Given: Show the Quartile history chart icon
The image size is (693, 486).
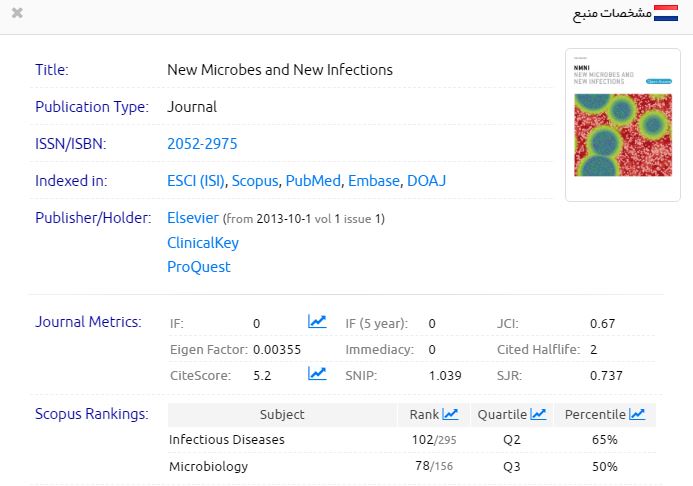Looking at the screenshot, I should click(x=538, y=414).
